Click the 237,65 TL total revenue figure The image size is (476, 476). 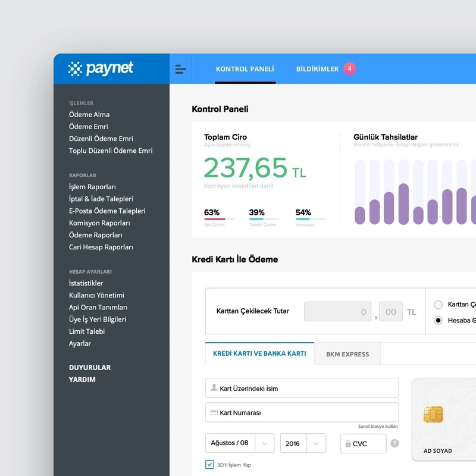255,168
